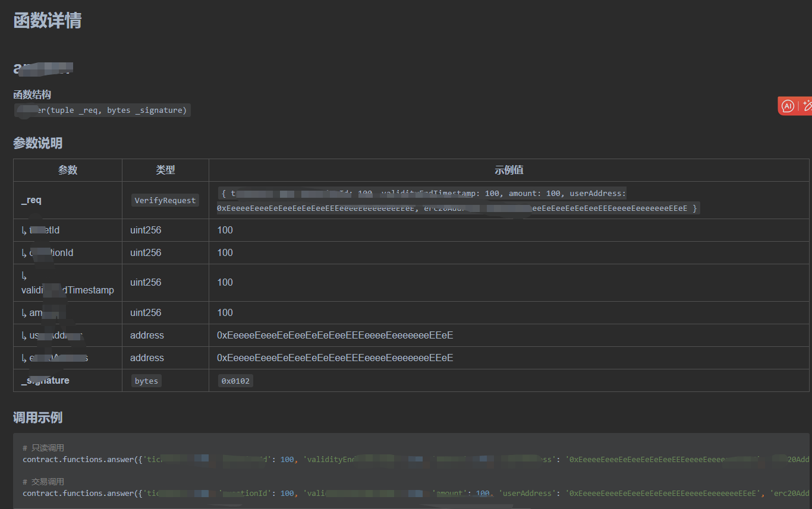Click the _req parameter name cell
The width and height of the screenshot is (812, 509).
[68, 200]
